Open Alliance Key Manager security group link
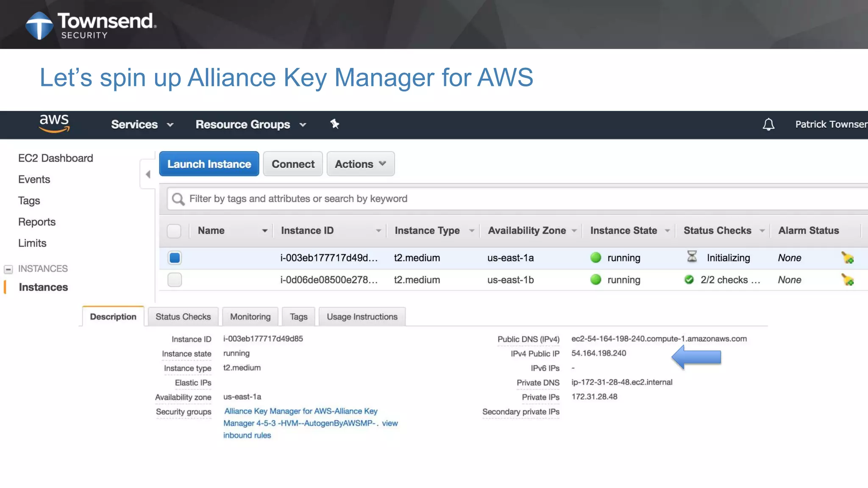The image size is (868, 488). 300,417
